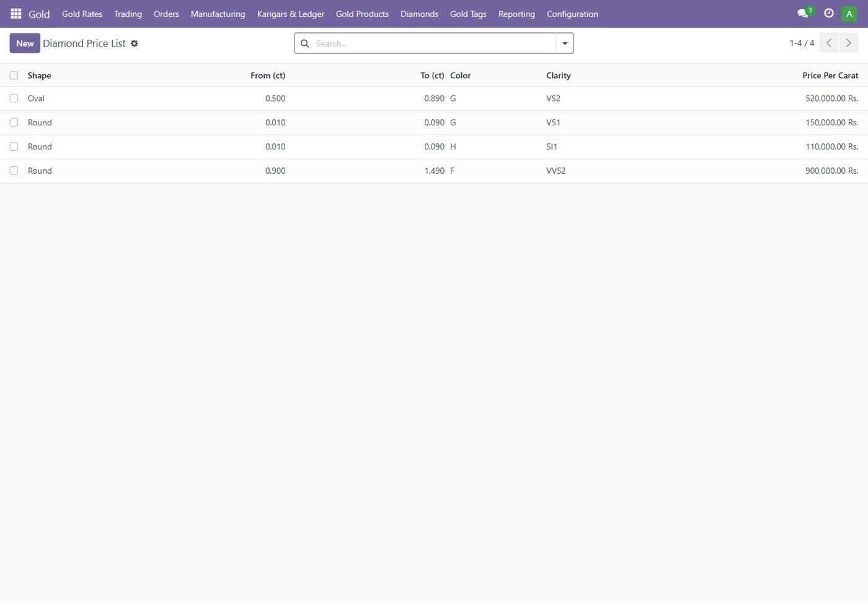The image size is (868, 603).
Task: Click the Gold app title
Action: [39, 14]
